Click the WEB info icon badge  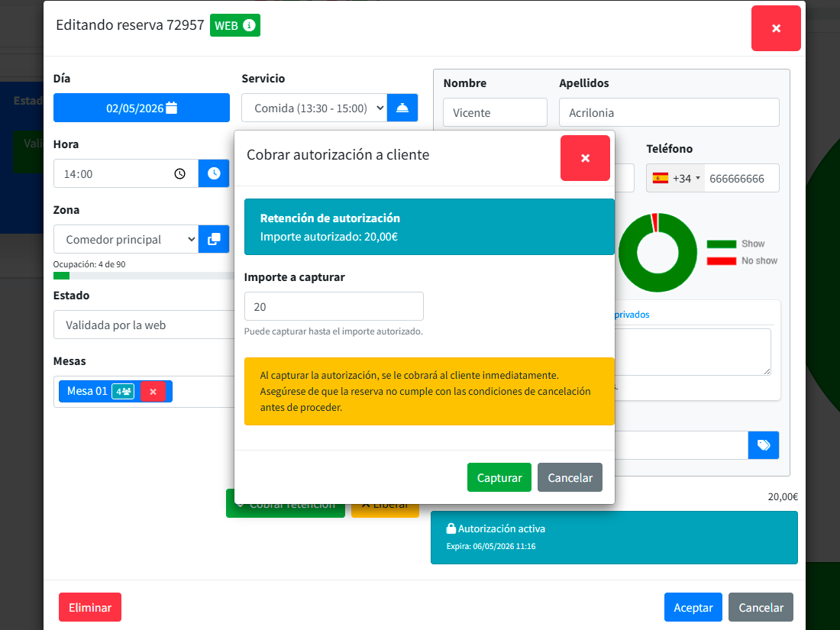point(234,25)
